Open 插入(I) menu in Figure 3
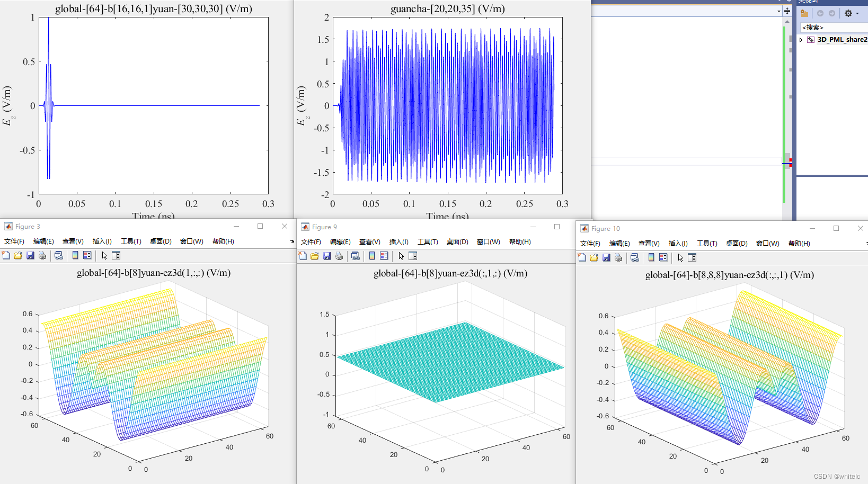Viewport: 868px width, 484px height. pyautogui.click(x=102, y=241)
